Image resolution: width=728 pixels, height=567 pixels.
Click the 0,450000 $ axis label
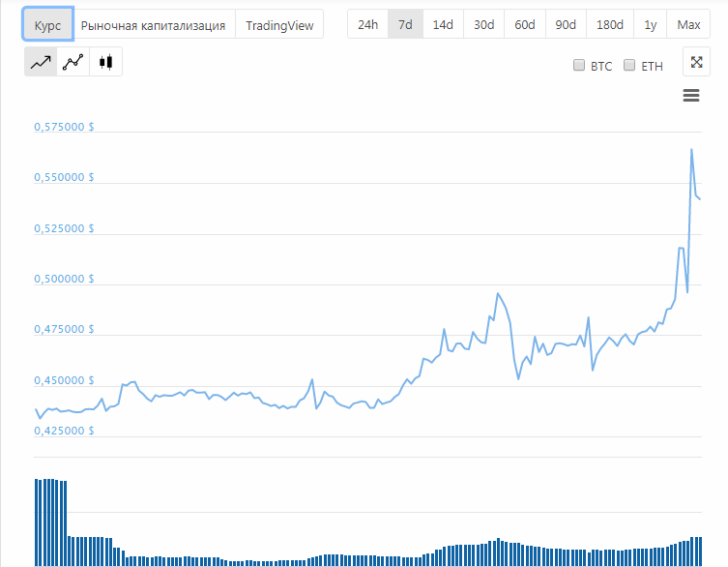point(64,380)
